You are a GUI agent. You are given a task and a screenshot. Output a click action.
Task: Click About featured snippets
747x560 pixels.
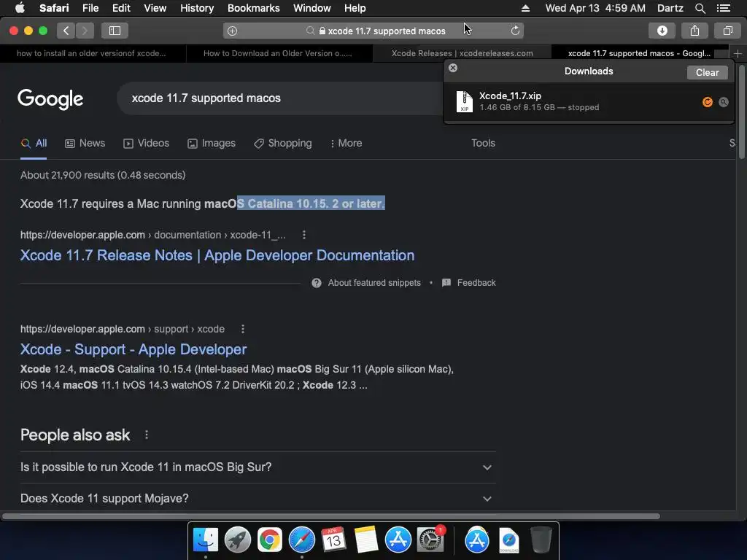(x=366, y=283)
